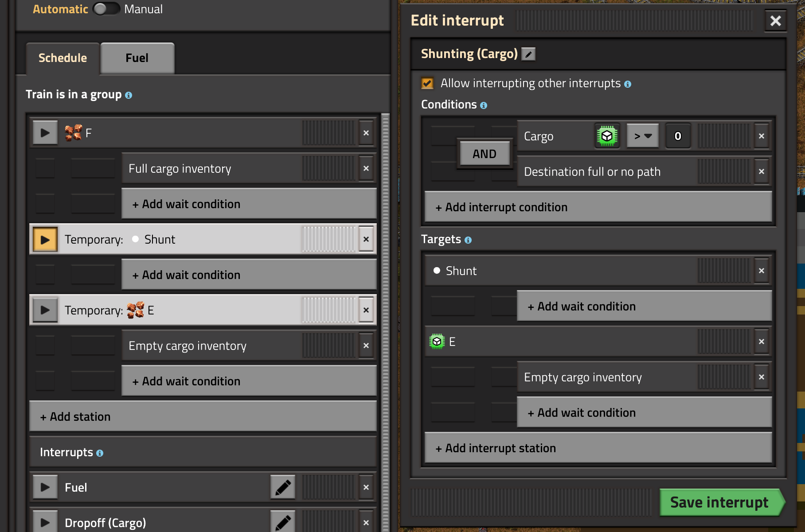
Task: Open Add station list in schedule
Action: (203, 416)
